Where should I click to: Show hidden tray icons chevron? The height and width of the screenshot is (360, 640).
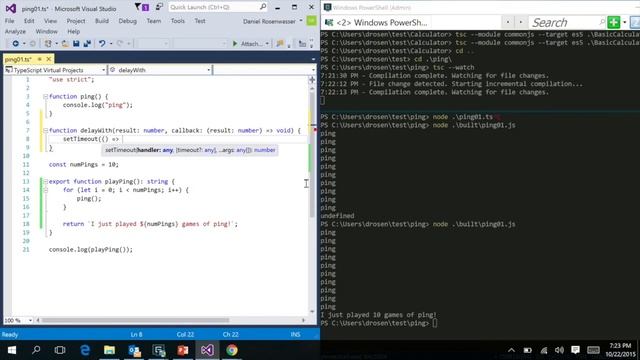click(x=511, y=350)
